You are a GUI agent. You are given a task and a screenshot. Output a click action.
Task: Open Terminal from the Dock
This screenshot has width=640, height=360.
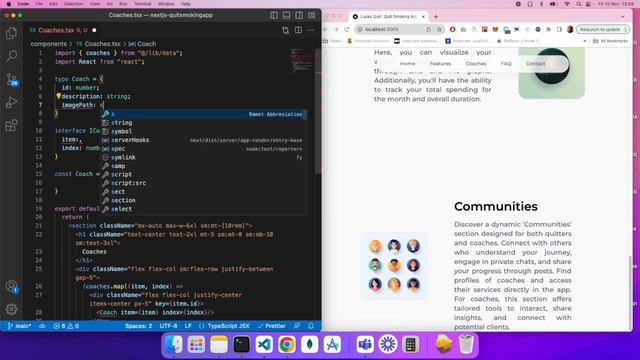[242, 345]
